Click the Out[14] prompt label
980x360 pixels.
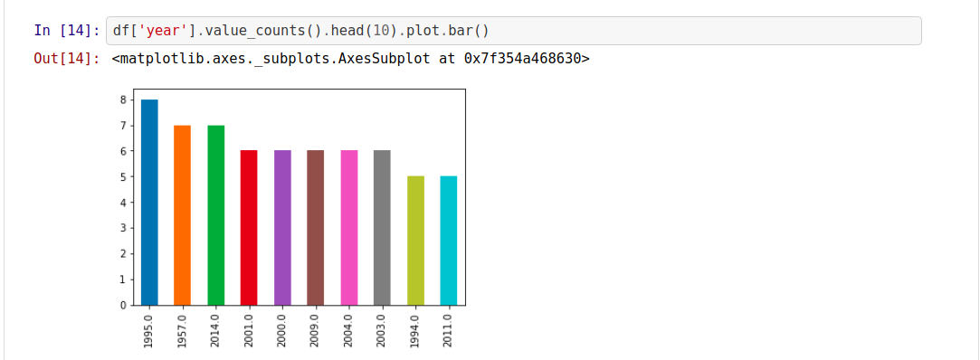pos(67,59)
